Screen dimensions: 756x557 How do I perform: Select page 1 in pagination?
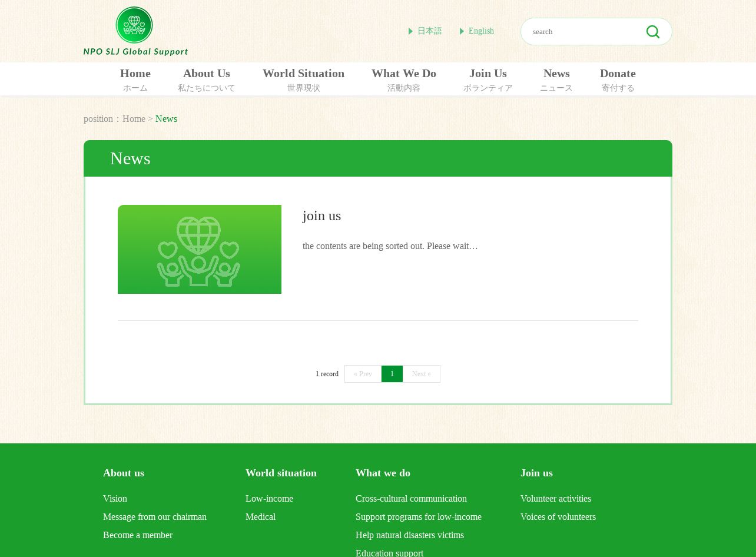point(392,374)
